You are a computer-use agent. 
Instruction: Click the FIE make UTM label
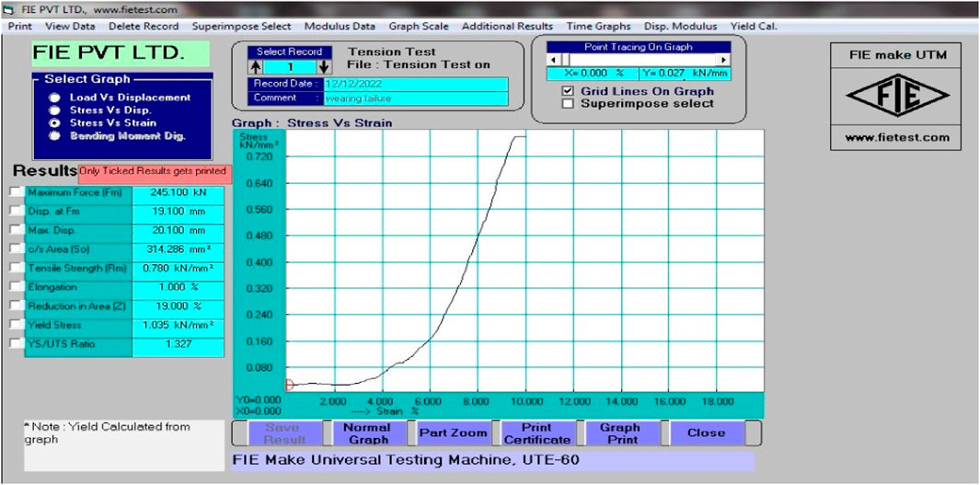click(x=897, y=55)
